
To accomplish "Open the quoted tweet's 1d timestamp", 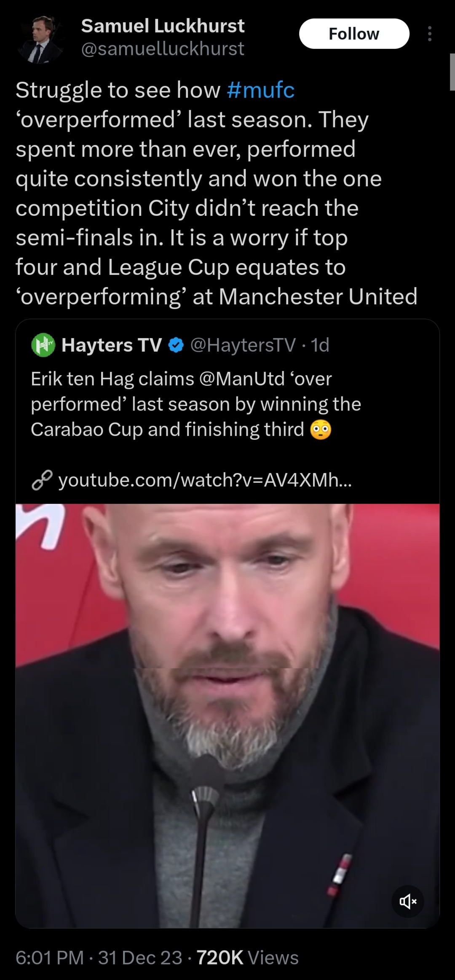I will click(320, 345).
